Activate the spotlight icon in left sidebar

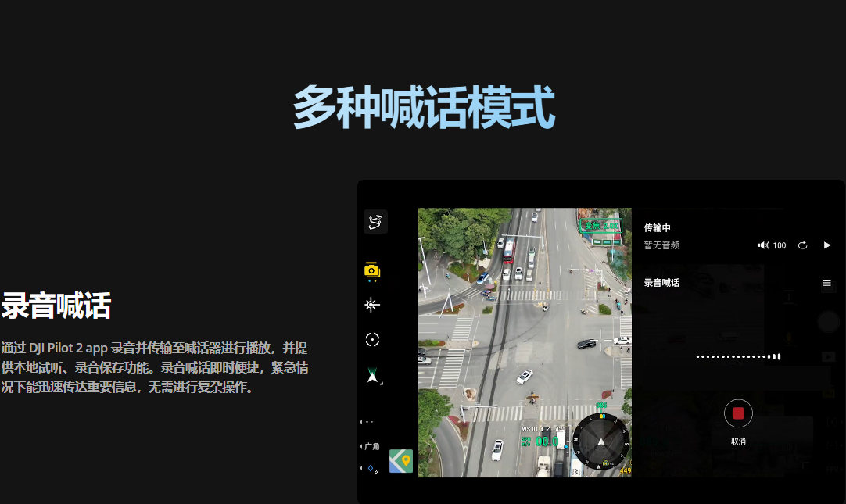(x=372, y=305)
